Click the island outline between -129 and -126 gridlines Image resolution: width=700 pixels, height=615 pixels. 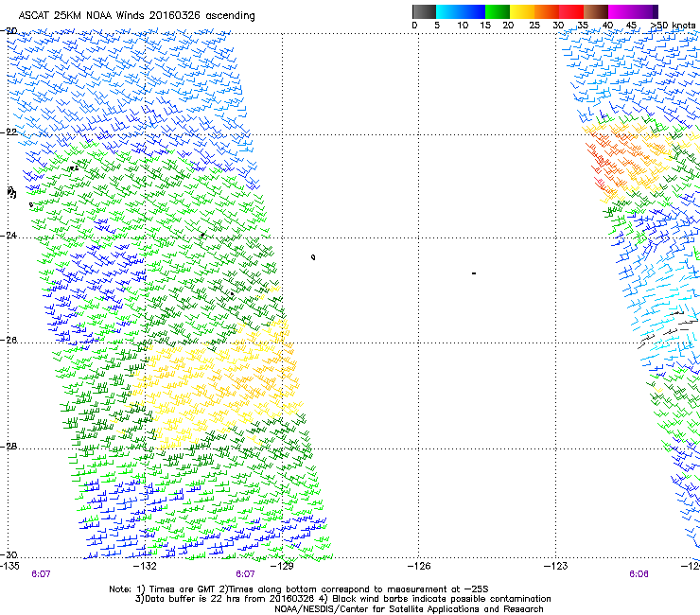pyautogui.click(x=313, y=257)
